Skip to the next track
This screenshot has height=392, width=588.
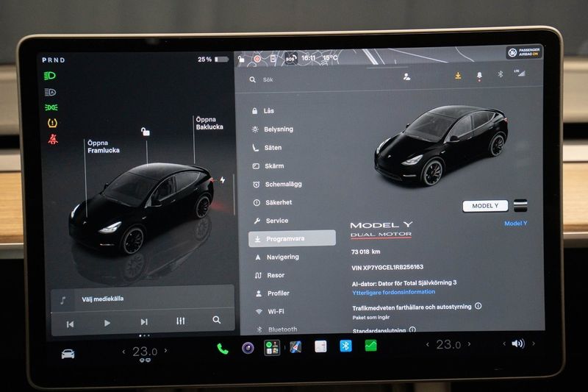coord(144,322)
